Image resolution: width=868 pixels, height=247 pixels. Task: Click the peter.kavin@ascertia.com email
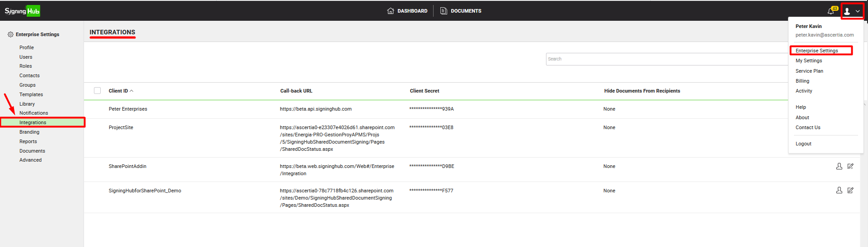click(x=825, y=35)
